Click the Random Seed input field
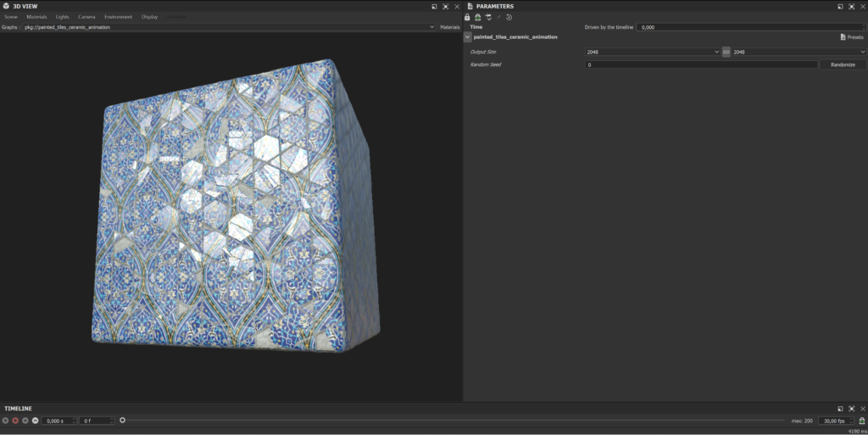Viewport: 868px width, 435px height. click(x=701, y=64)
